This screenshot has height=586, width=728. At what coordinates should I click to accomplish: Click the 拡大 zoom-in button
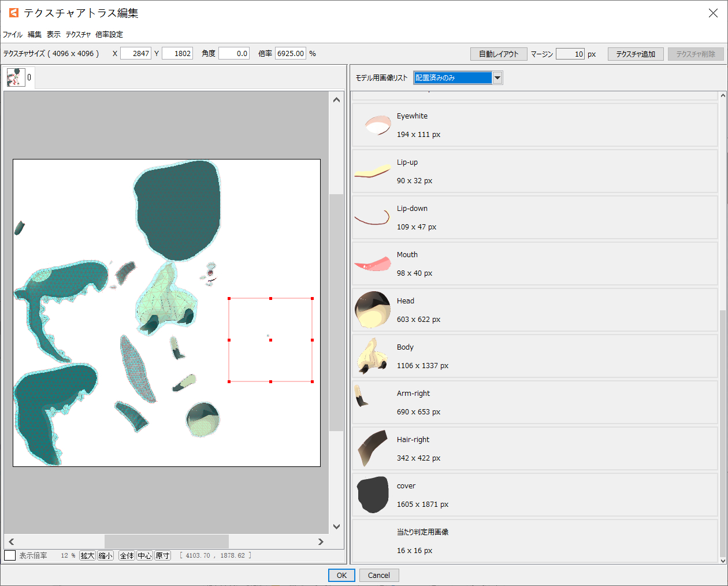coord(87,555)
